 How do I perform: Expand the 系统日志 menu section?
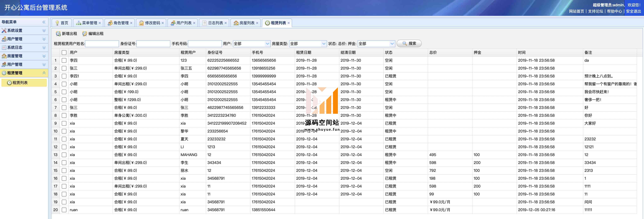pos(44,48)
